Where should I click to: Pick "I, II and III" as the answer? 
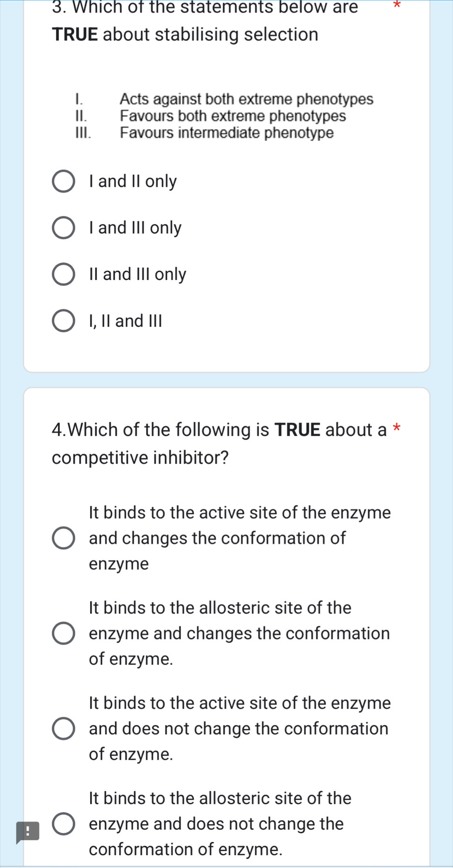[x=64, y=321]
